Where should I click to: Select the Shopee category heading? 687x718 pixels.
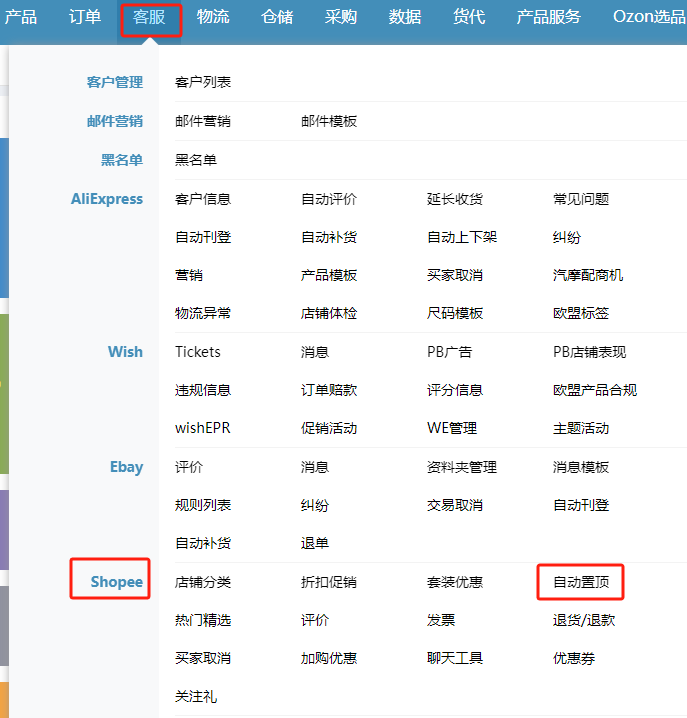tap(117, 582)
